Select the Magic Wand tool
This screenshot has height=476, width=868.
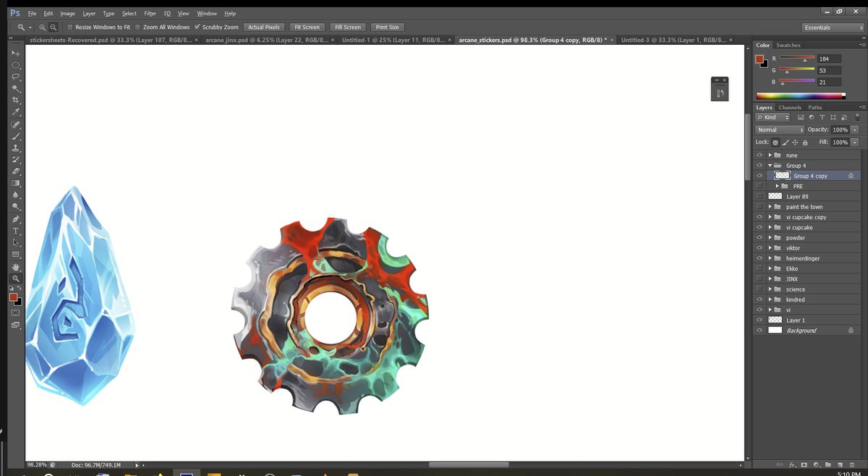[15, 88]
